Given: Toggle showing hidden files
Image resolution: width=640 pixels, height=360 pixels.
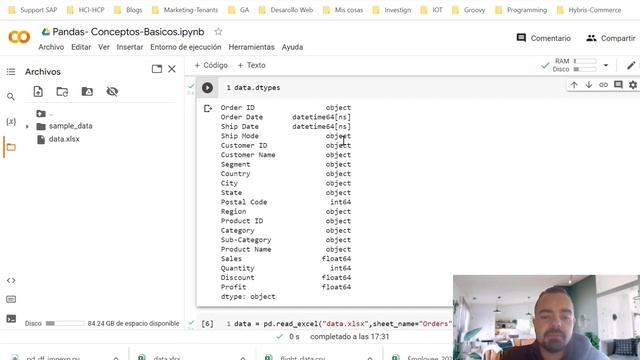Looking at the screenshot, I should (x=112, y=91).
